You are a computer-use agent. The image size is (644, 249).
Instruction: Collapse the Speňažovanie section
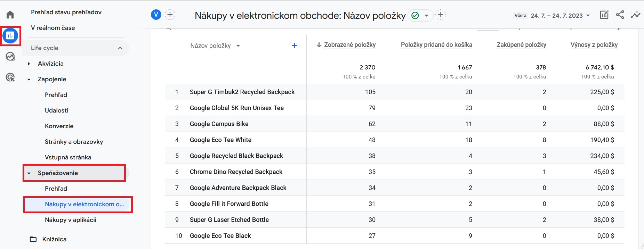29,173
